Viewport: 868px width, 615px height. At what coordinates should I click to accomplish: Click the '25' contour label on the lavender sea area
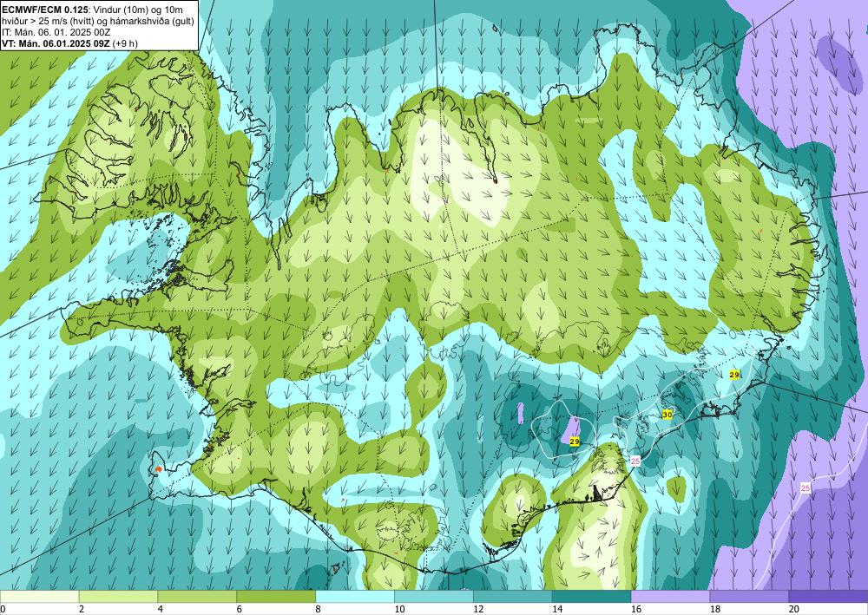[806, 487]
